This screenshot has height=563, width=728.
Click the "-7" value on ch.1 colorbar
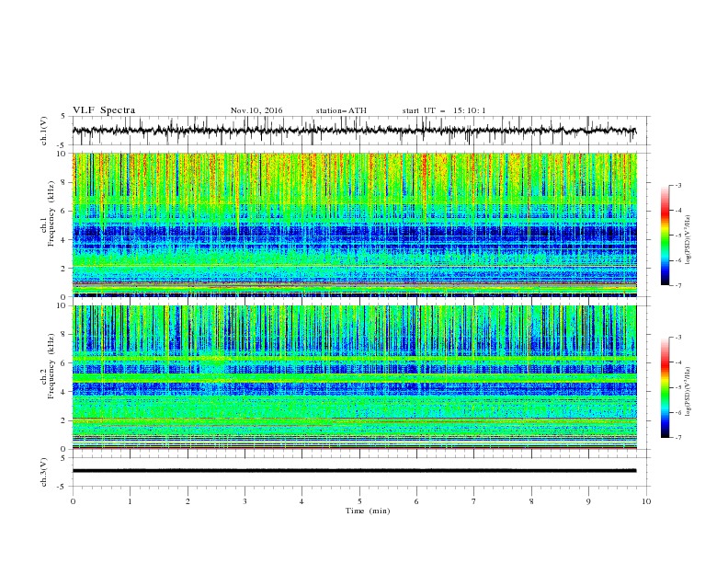pos(677,285)
